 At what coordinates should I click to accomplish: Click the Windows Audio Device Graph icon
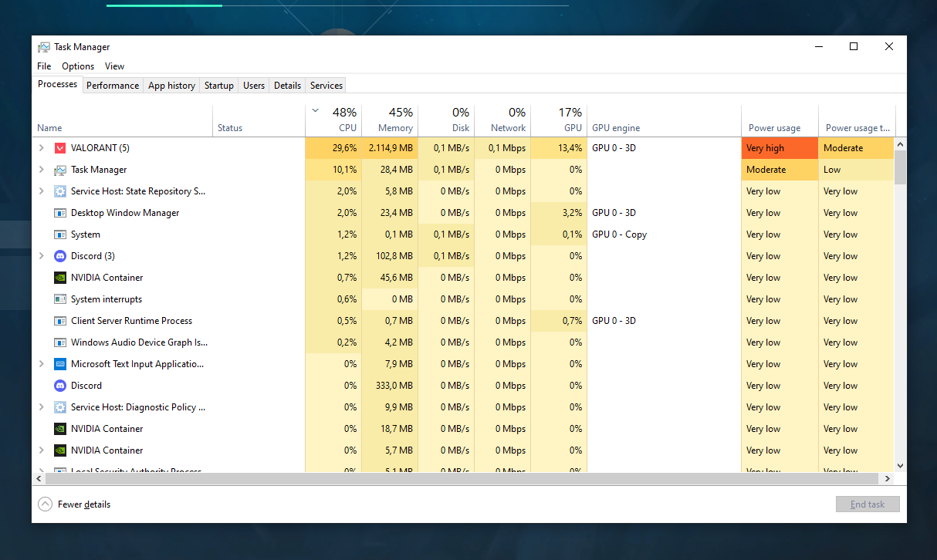tap(60, 342)
